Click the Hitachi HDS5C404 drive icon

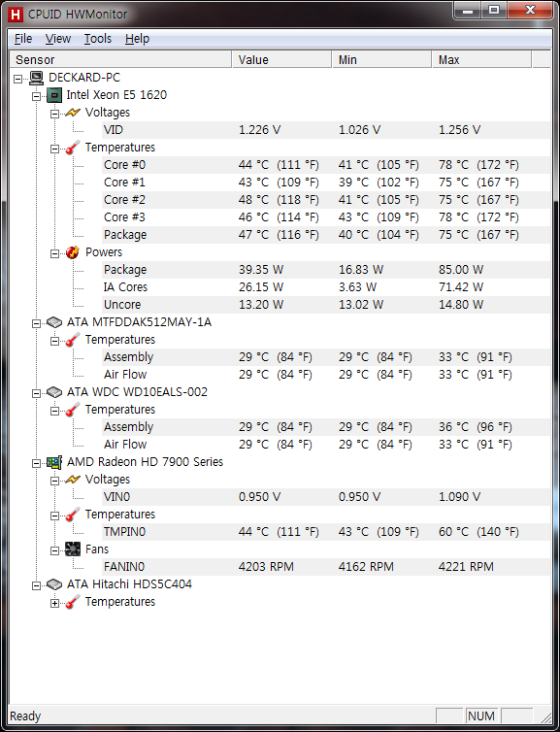[54, 584]
